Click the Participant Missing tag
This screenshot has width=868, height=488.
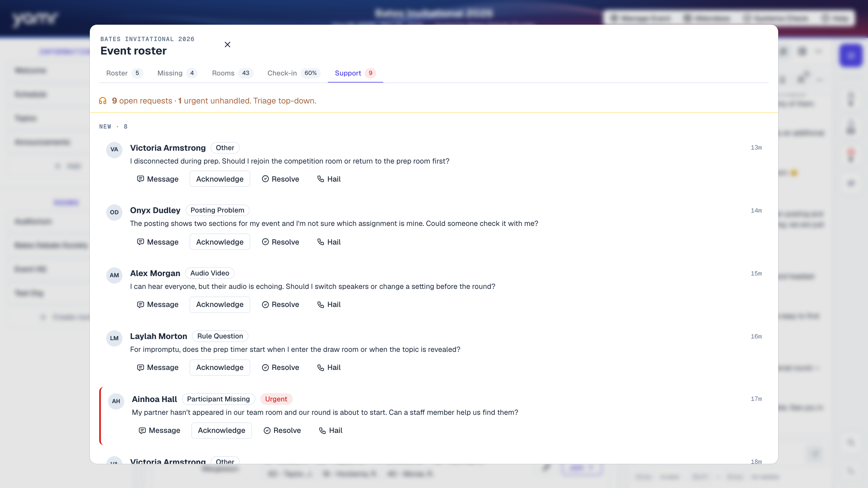point(218,399)
